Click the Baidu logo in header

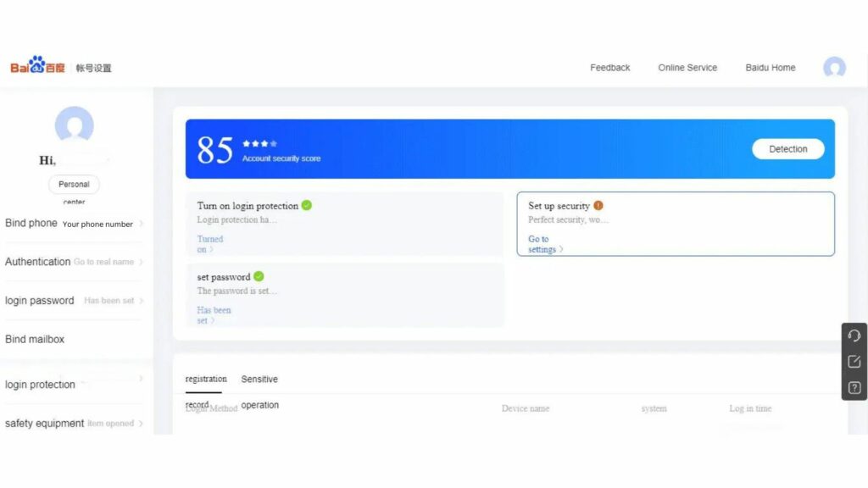(37, 67)
